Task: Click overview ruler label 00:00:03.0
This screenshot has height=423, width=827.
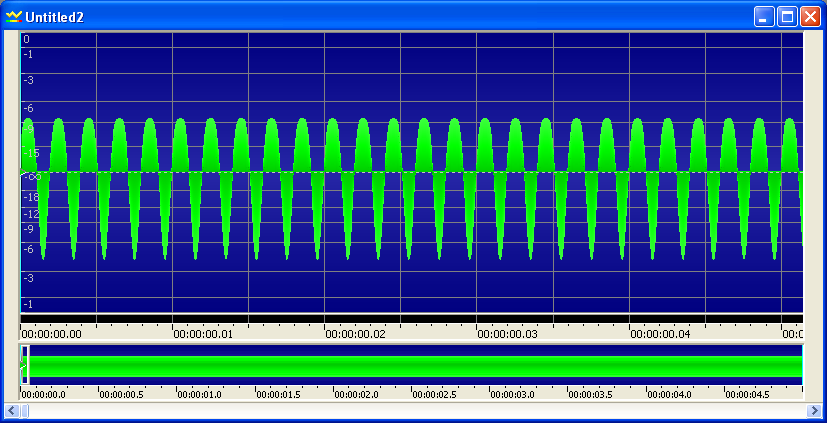Action: point(513,395)
